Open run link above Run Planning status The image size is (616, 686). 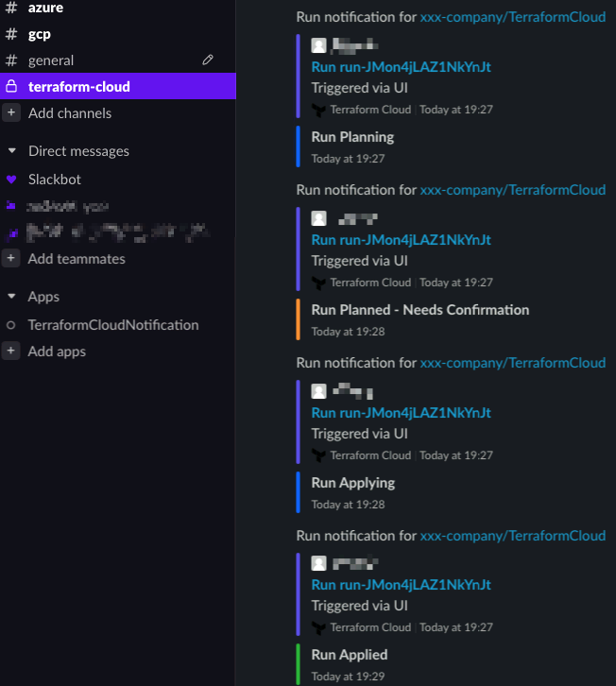(401, 67)
